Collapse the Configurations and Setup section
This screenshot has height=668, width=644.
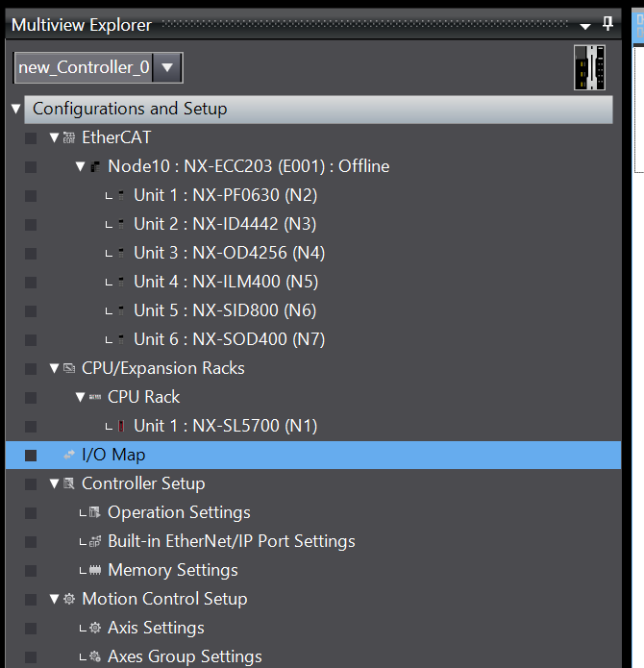(16, 109)
